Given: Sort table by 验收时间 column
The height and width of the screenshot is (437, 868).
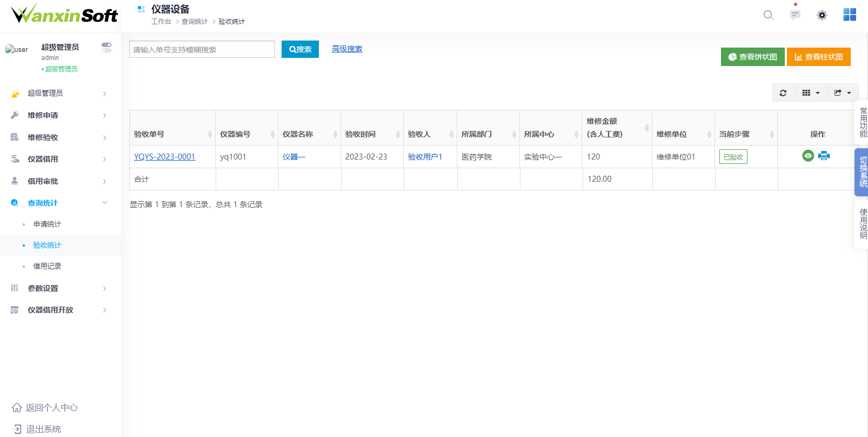Looking at the screenshot, I should [x=372, y=134].
